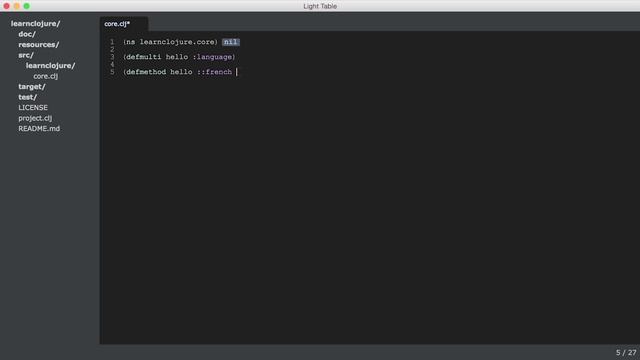Viewport: 640px width, 360px height.
Task: Click line number 1 in the gutter
Action: (x=112, y=42)
